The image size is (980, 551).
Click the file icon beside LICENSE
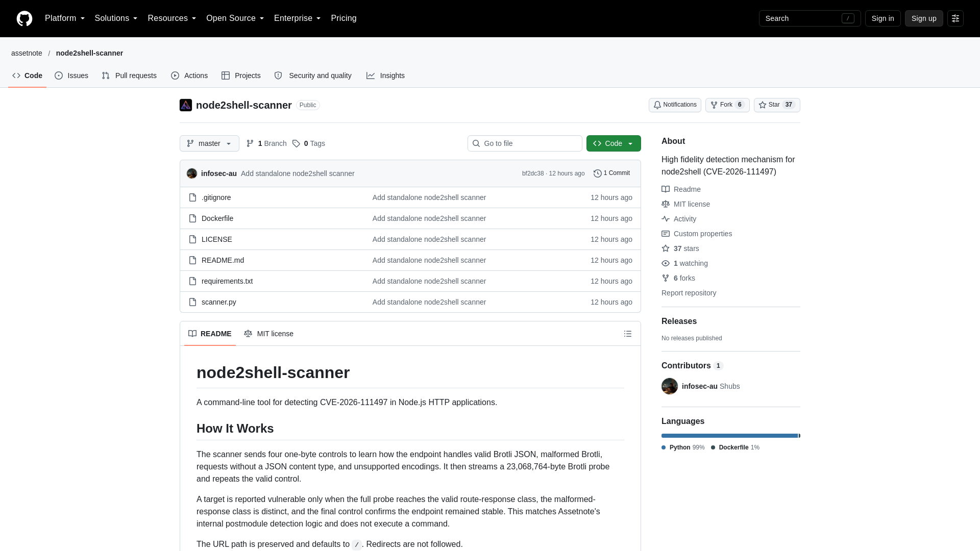[x=192, y=239]
